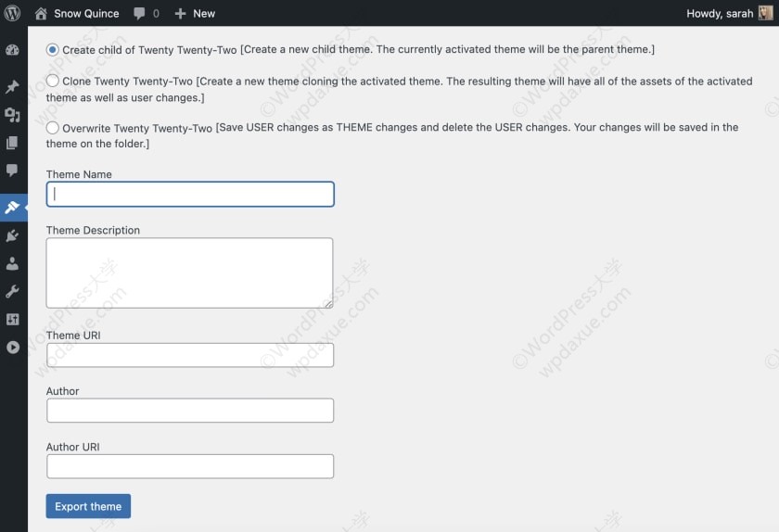The image size is (779, 532).
Task: Click the home icon beside Snow Quince
Action: [41, 13]
